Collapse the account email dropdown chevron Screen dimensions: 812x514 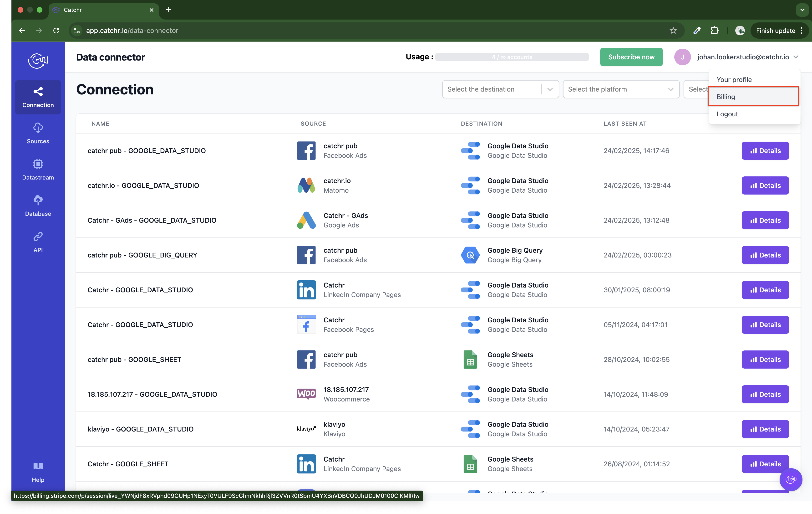[796, 57]
